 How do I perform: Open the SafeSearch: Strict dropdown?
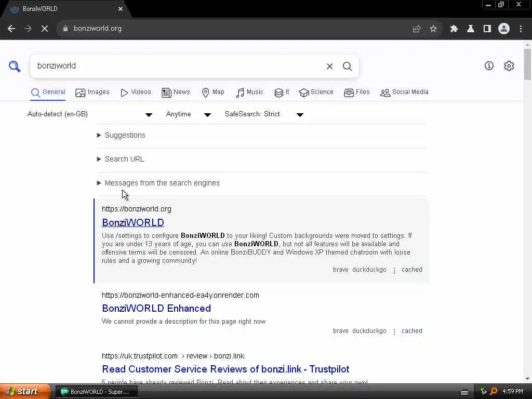coord(264,114)
